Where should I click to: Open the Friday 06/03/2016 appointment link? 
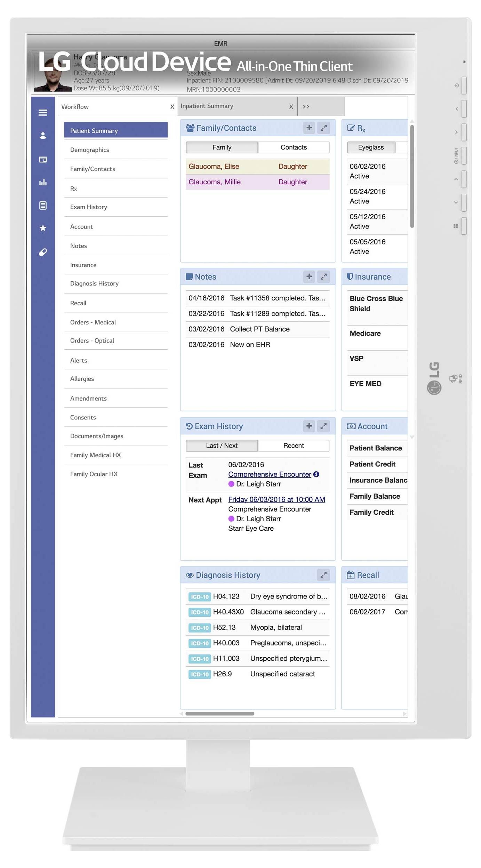(x=276, y=499)
